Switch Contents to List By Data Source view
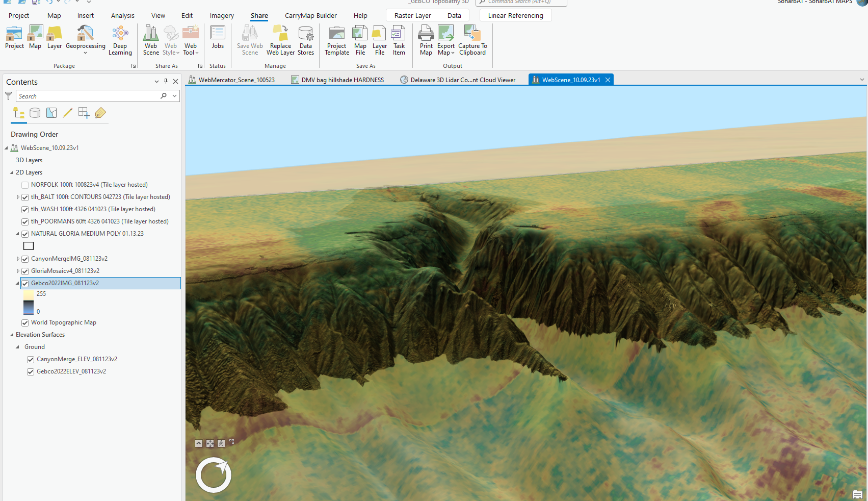 [35, 113]
